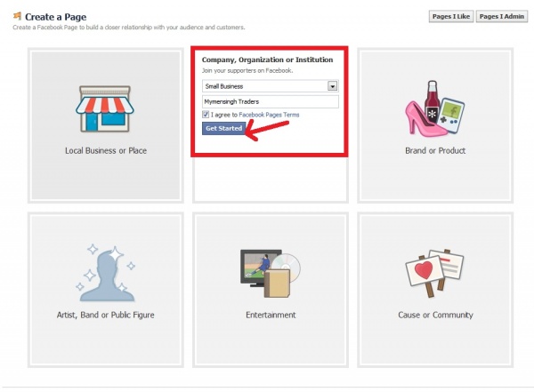This screenshot has width=534, height=392.
Task: Open the Pages I Admin button
Action: click(x=502, y=16)
